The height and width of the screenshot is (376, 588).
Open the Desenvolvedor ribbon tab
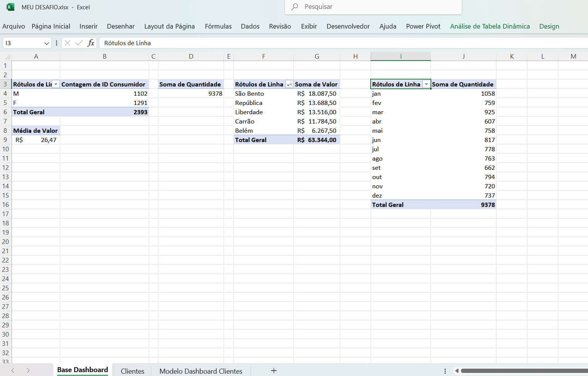click(348, 26)
